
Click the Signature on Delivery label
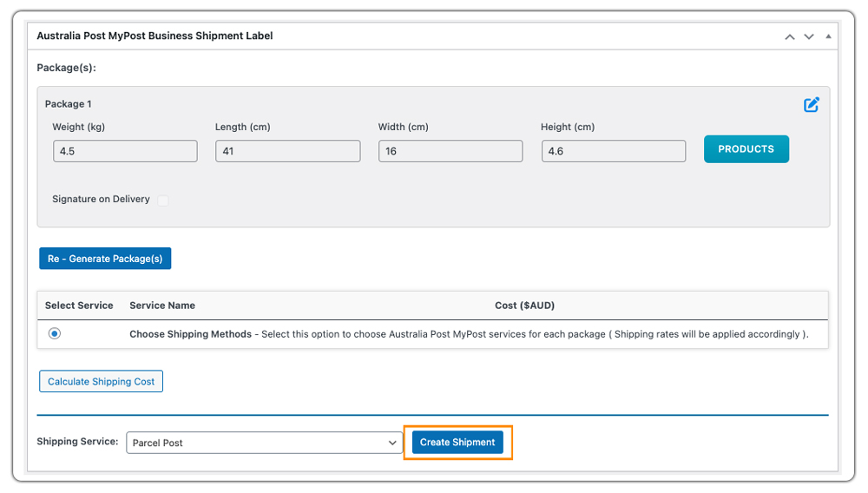(101, 199)
